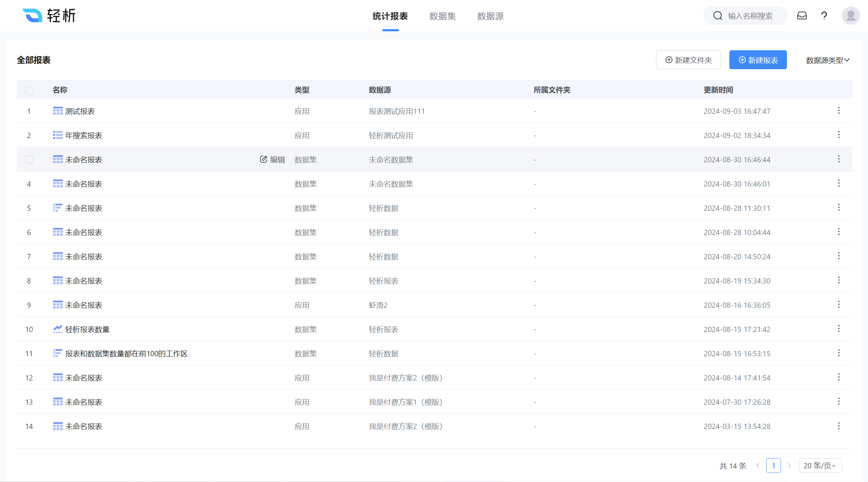The width and height of the screenshot is (868, 482).
Task: Open more options for row 9
Action: pos(839,305)
